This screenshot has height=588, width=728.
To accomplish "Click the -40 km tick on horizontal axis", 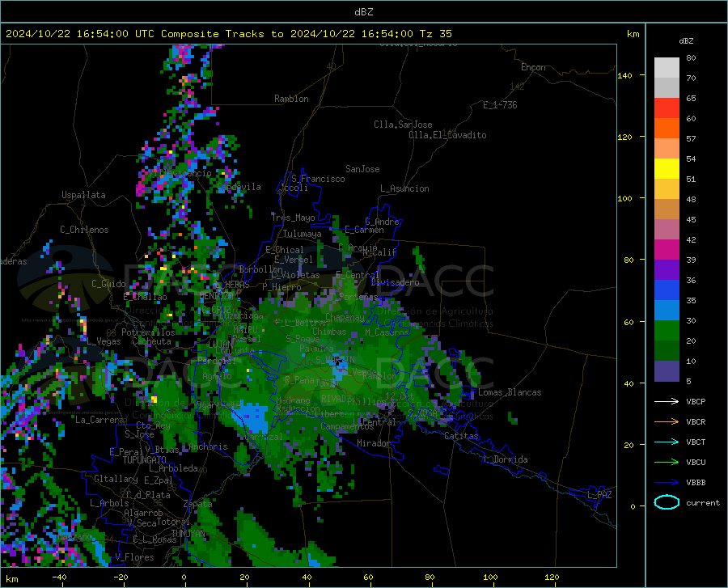I will (x=59, y=577).
